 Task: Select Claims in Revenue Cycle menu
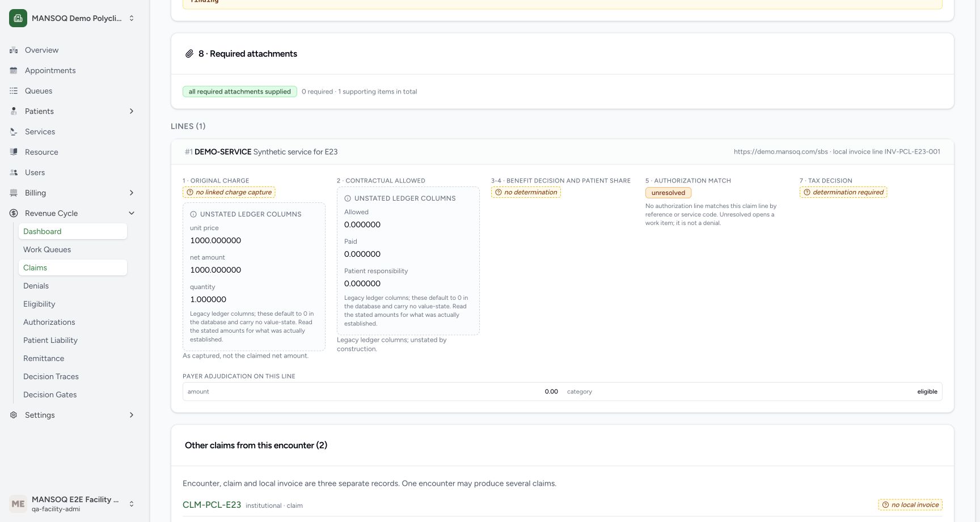click(73, 268)
